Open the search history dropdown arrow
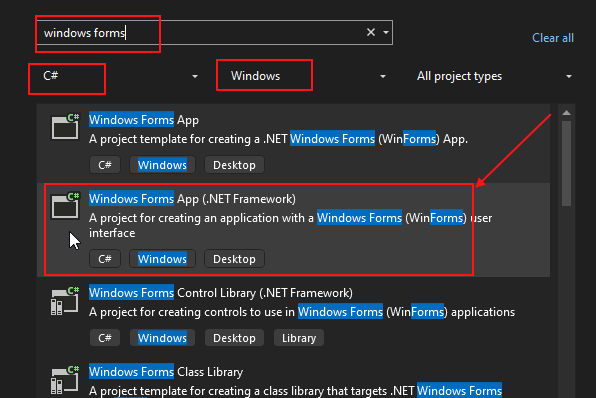The height and width of the screenshot is (398, 596). click(386, 32)
